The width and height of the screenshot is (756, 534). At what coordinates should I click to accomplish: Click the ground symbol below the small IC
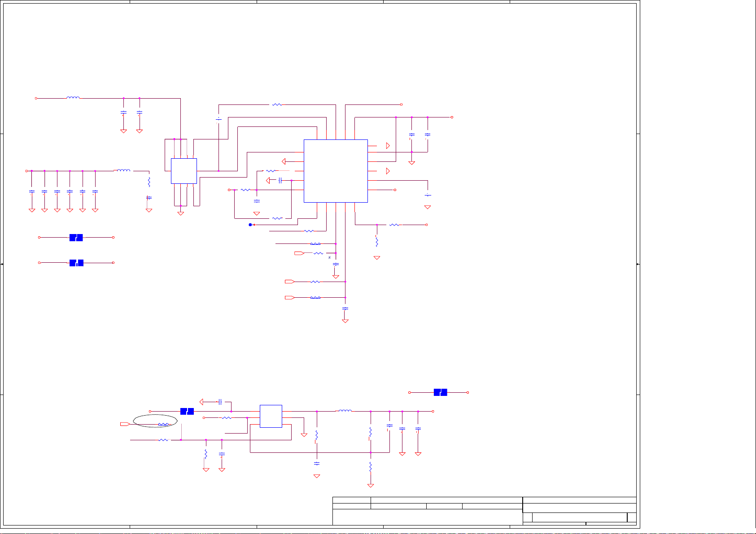click(180, 213)
